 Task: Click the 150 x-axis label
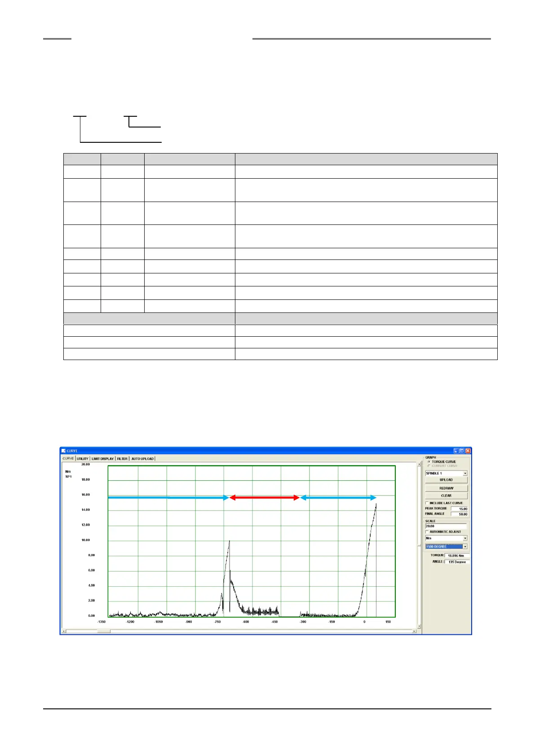click(388, 622)
